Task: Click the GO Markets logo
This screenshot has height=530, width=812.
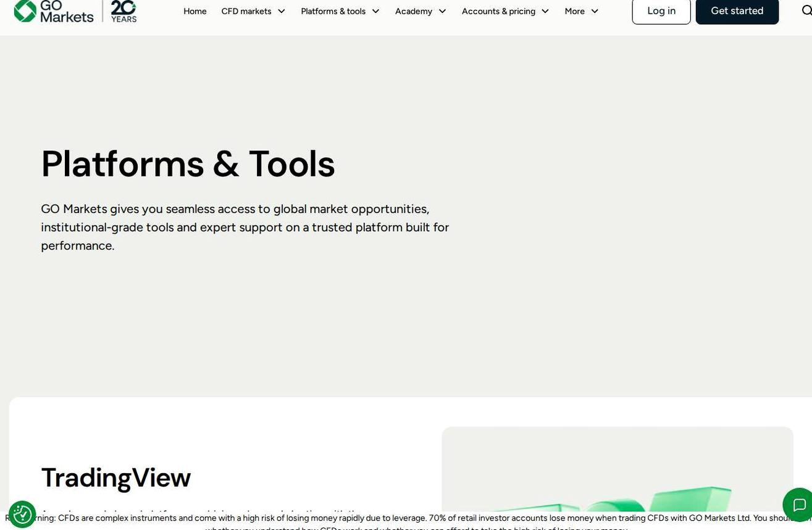Action: click(x=54, y=11)
